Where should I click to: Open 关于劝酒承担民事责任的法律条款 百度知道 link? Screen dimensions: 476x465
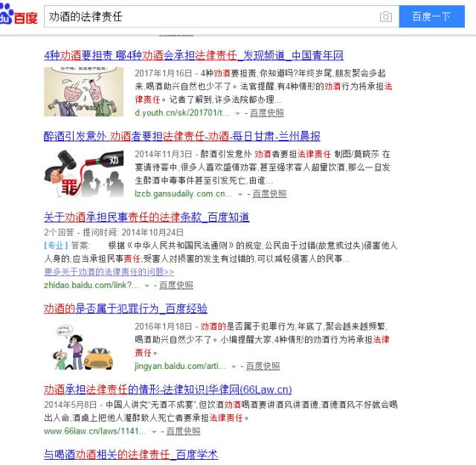click(x=147, y=217)
